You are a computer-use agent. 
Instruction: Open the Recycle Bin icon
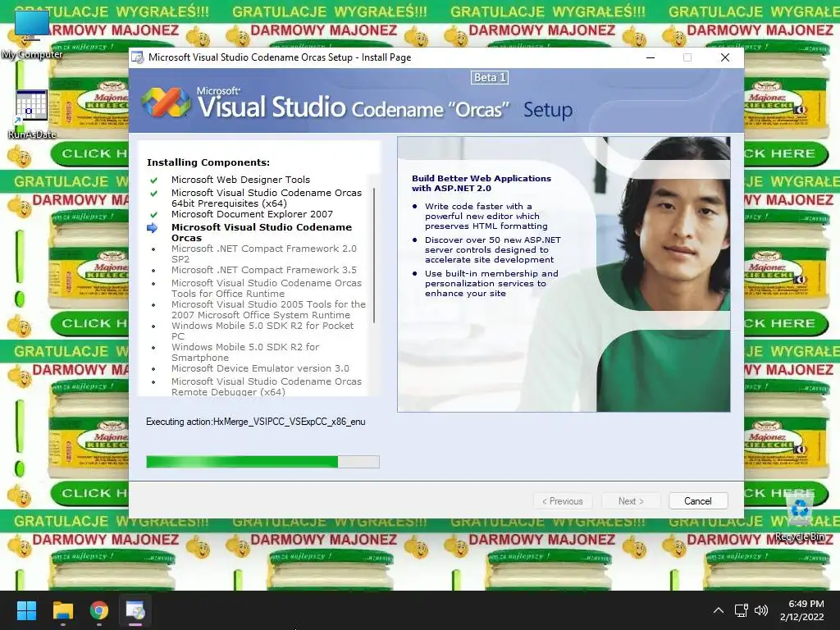pos(801,517)
